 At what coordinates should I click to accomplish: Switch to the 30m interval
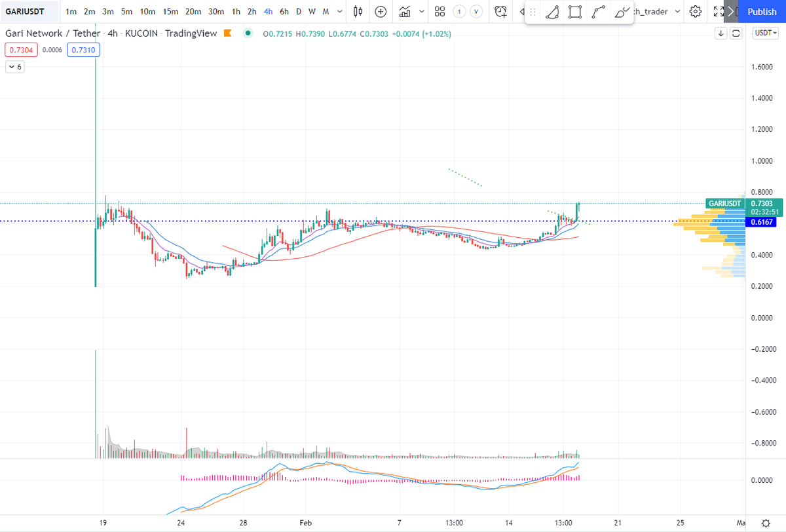click(x=215, y=11)
